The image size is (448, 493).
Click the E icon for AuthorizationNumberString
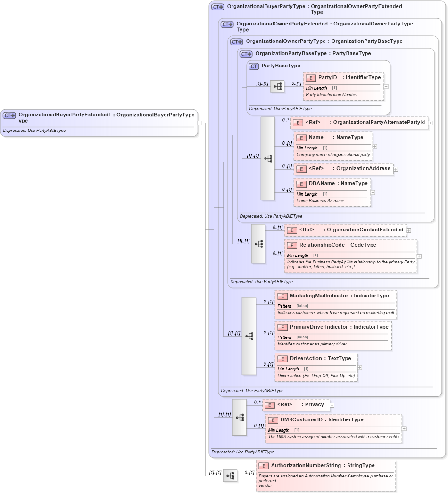[264, 466]
